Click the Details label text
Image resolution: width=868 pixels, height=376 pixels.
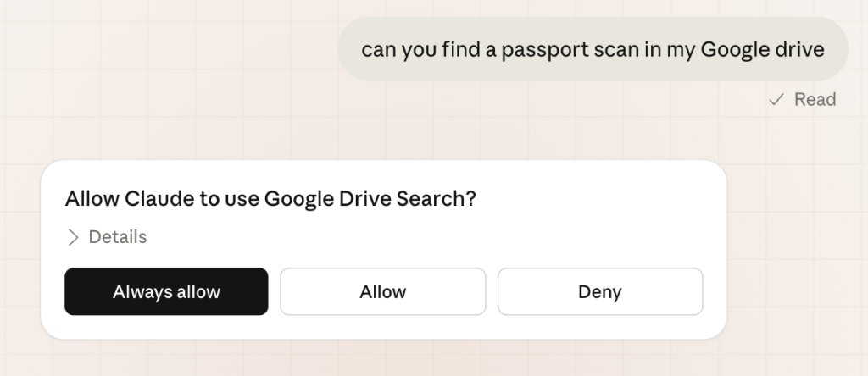[118, 237]
